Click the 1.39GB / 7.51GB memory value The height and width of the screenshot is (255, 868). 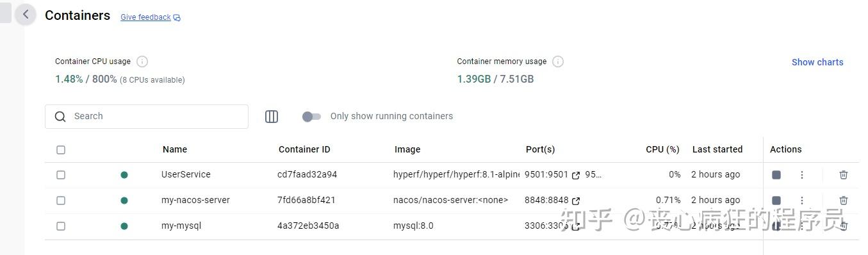(495, 79)
